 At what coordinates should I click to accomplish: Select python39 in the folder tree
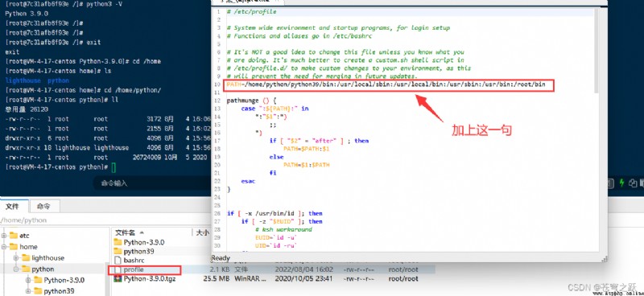[x=59, y=291]
